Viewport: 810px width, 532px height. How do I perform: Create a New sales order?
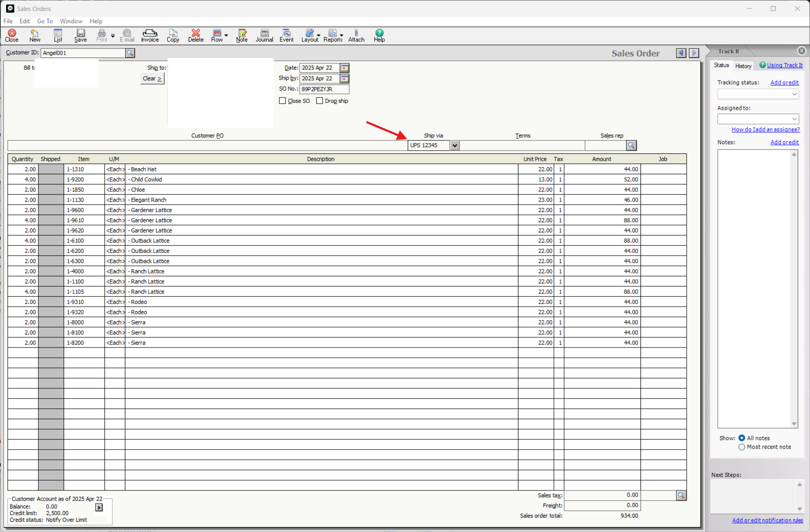pos(35,36)
